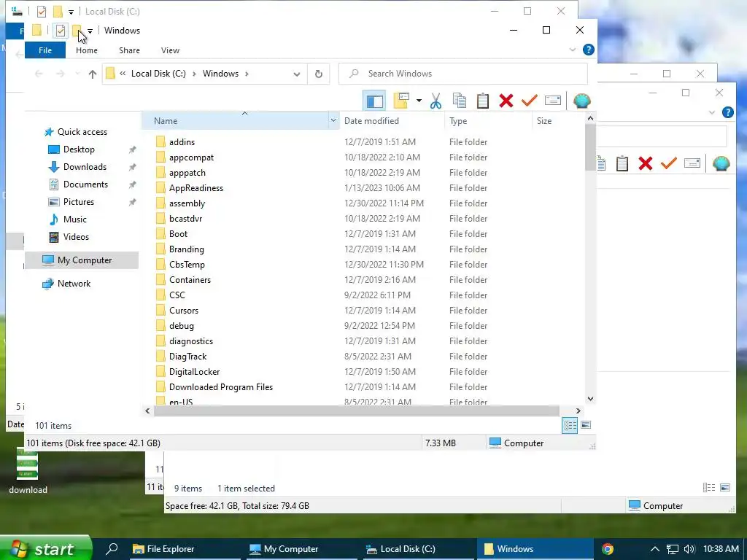The image size is (747, 560).
Task: Select Downloads in the navigation pane
Action: 85,167
